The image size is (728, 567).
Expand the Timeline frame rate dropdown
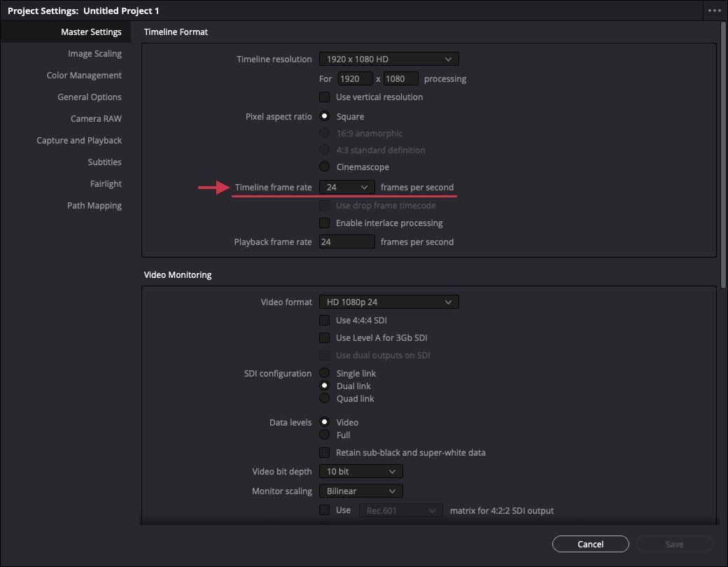pos(346,188)
